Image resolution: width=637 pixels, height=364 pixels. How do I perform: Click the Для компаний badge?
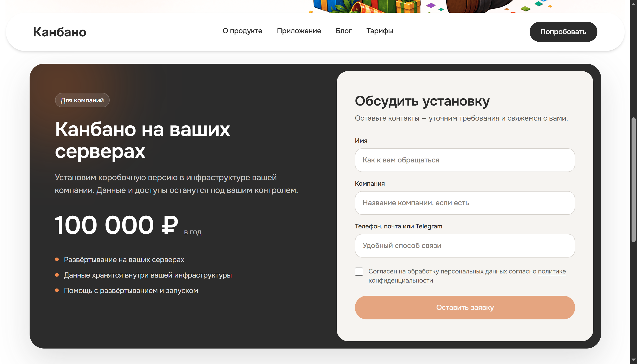[82, 100]
